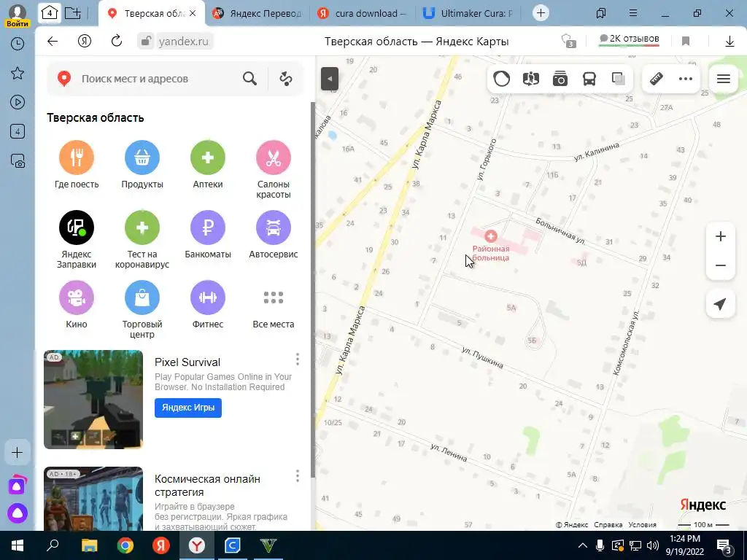Open the video player sidebar icon

click(18, 102)
